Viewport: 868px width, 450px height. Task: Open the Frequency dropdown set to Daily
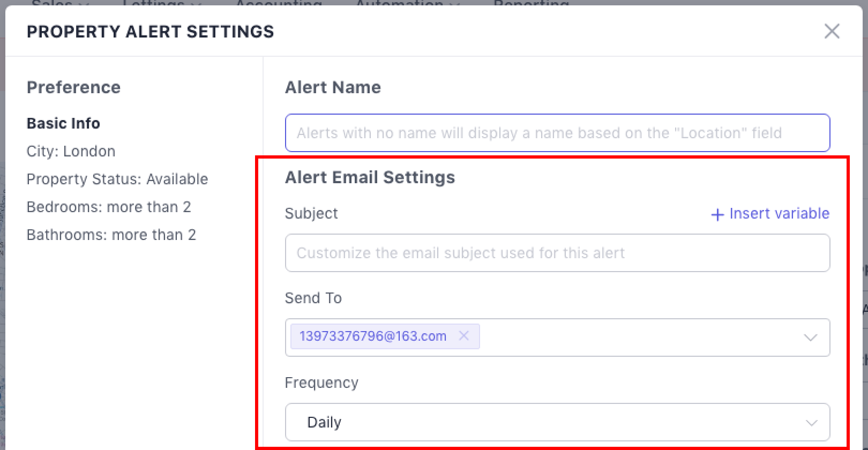pyautogui.click(x=557, y=422)
